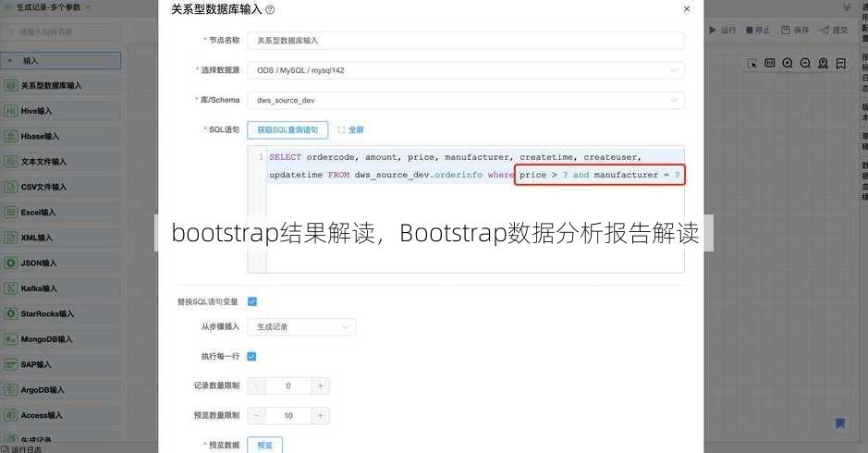
Task: Uncheck 执行每一行 checkbox
Action: click(x=251, y=356)
